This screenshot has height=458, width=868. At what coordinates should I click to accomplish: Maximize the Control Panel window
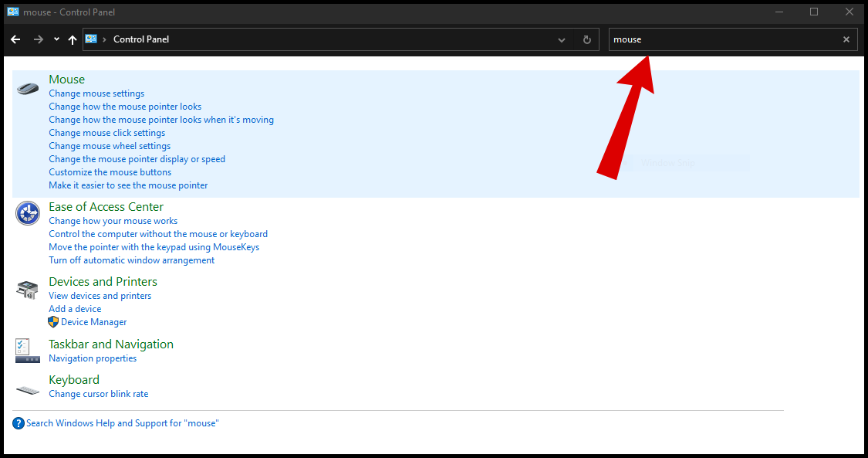tap(814, 12)
